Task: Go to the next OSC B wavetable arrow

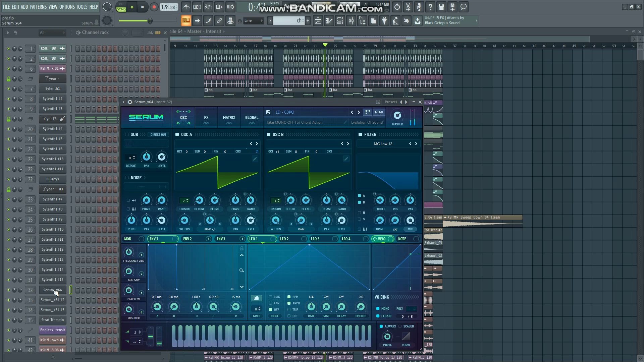Action: coord(348,144)
